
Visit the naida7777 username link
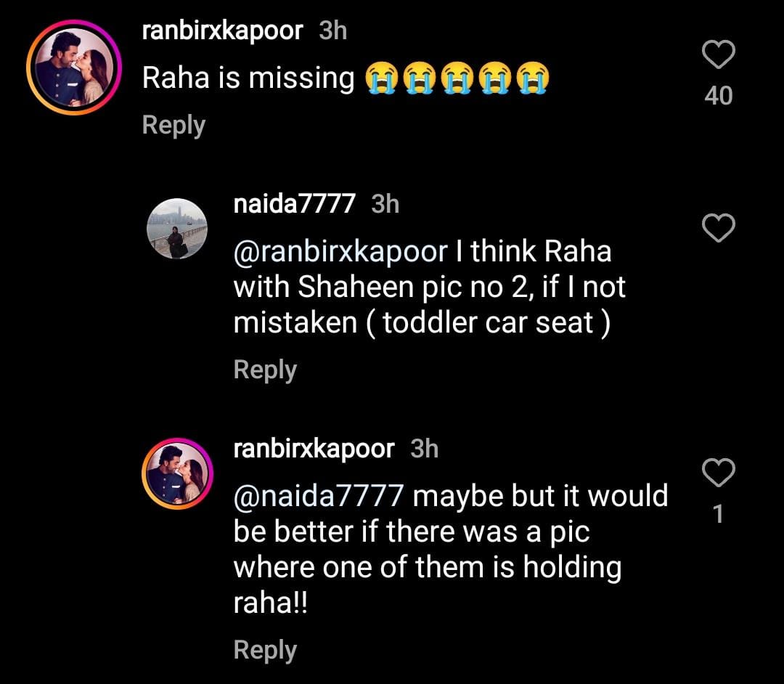pos(294,204)
